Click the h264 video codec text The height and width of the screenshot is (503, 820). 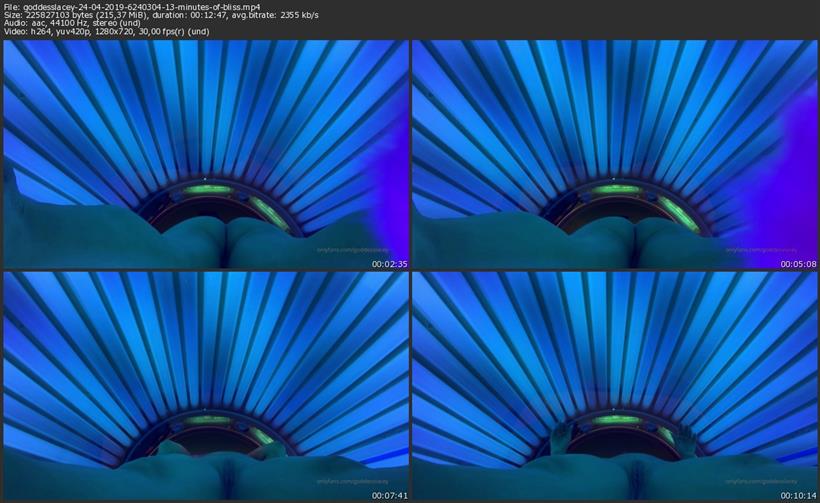(x=45, y=32)
